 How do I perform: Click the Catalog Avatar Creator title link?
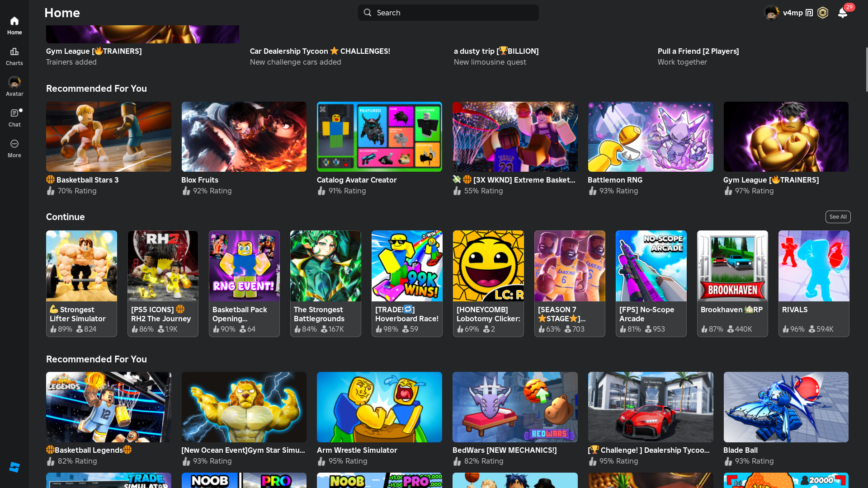[x=356, y=180]
